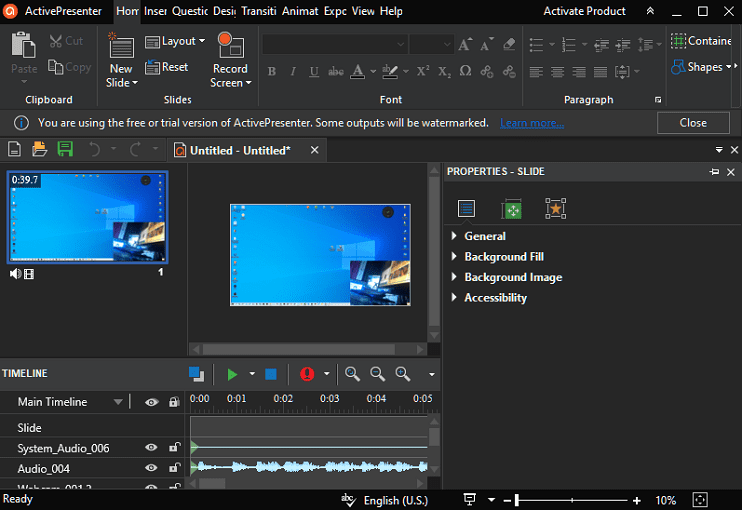742x510 pixels.
Task: Select slide 1 thumbnail
Action: 88,217
